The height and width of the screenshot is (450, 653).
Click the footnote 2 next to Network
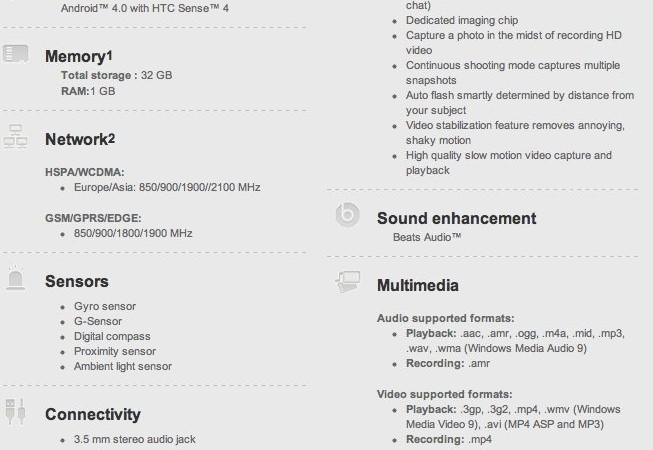point(112,138)
